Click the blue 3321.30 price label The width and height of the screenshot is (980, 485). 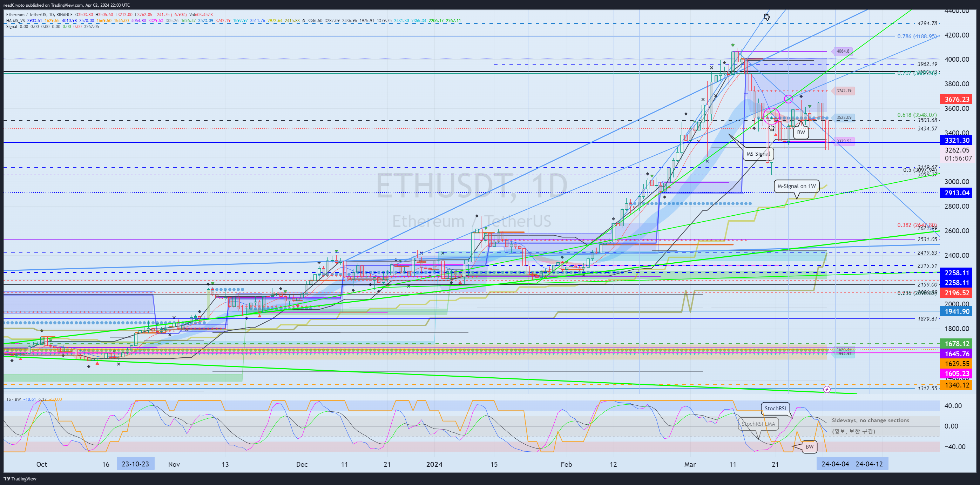[957, 140]
